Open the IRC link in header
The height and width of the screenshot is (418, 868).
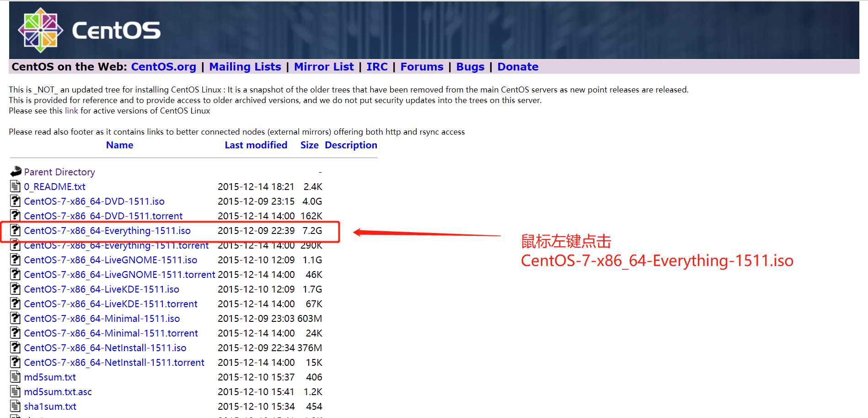(x=377, y=67)
